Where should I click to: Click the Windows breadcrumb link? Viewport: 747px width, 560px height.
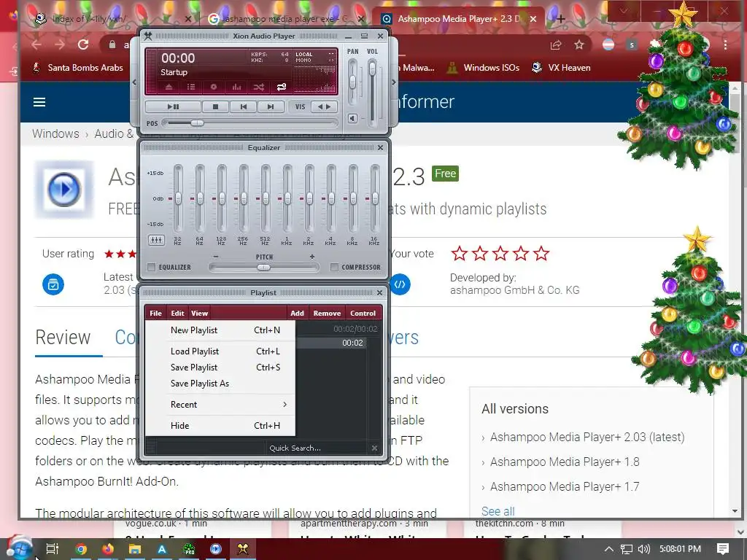click(x=55, y=133)
